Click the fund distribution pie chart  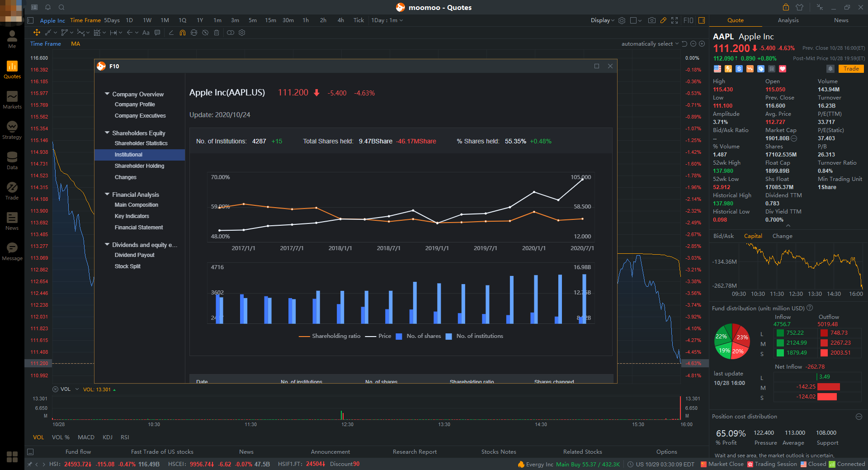(x=731, y=341)
